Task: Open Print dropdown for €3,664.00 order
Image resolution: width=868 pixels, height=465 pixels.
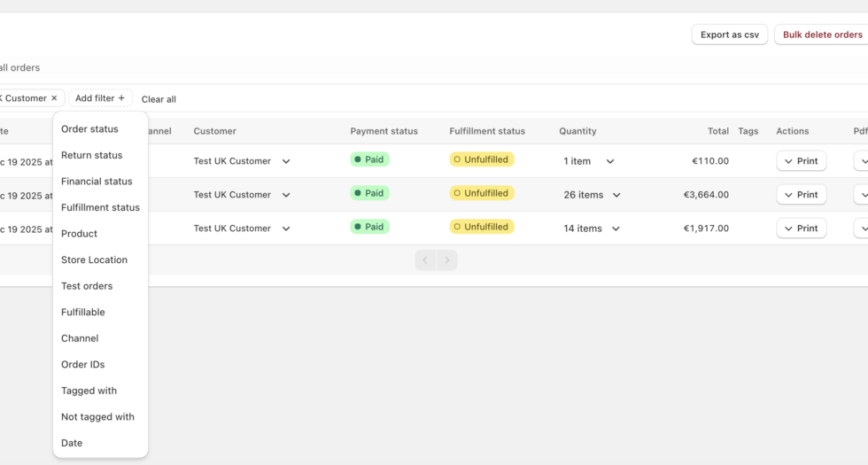Action: (x=801, y=195)
